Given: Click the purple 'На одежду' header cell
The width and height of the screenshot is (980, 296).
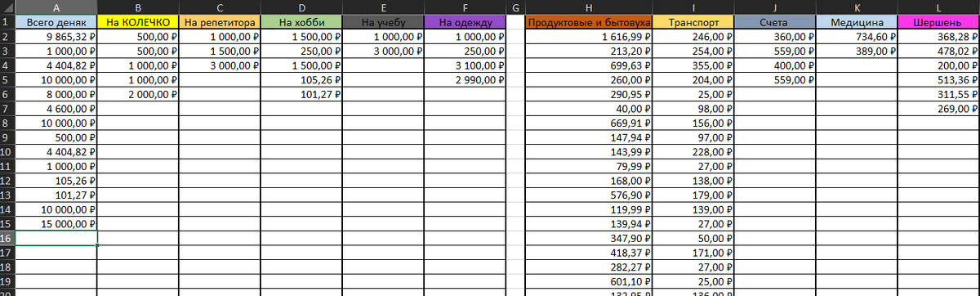Looking at the screenshot, I should coord(465,23).
